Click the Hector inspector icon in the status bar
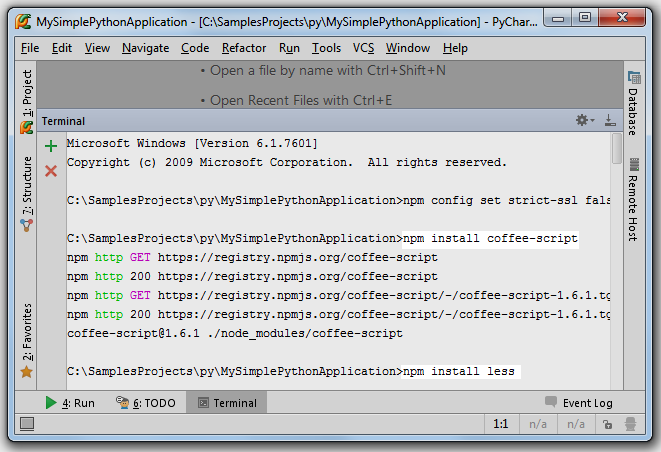This screenshot has width=661, height=452. [x=630, y=424]
